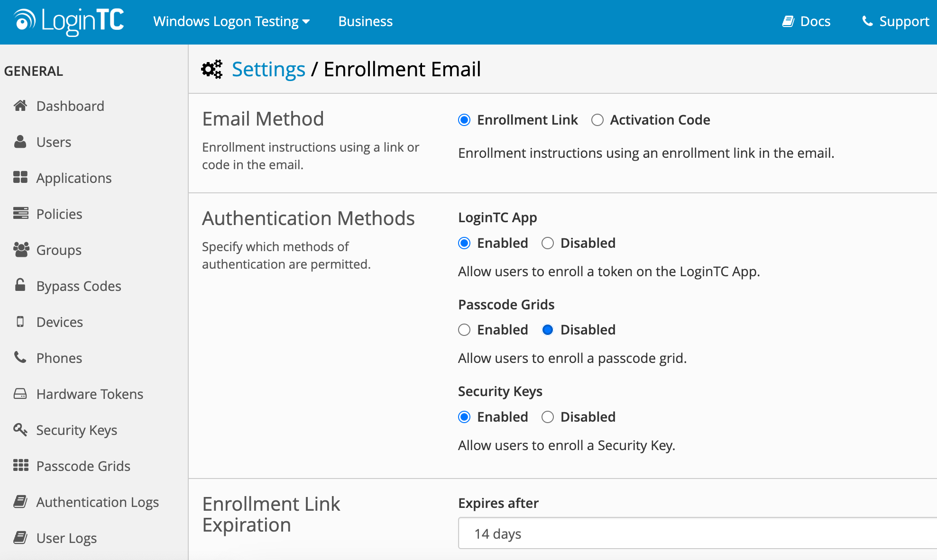937x560 pixels.
Task: Disable the LoginTC App authentication method
Action: coord(548,243)
